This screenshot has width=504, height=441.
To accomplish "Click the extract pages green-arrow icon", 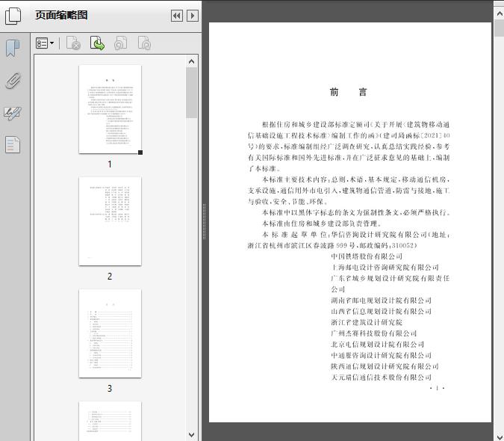I will click(97, 43).
